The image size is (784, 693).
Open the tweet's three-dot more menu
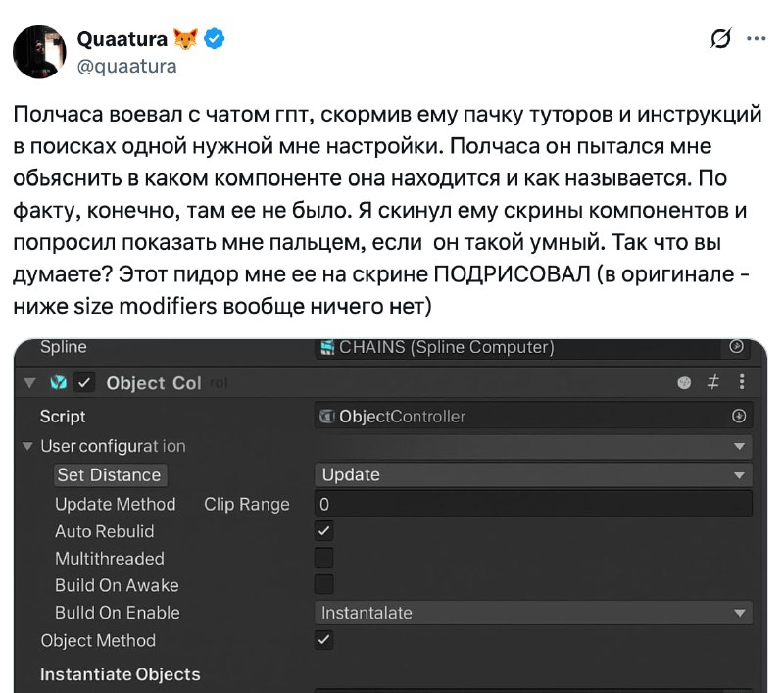pos(756,39)
